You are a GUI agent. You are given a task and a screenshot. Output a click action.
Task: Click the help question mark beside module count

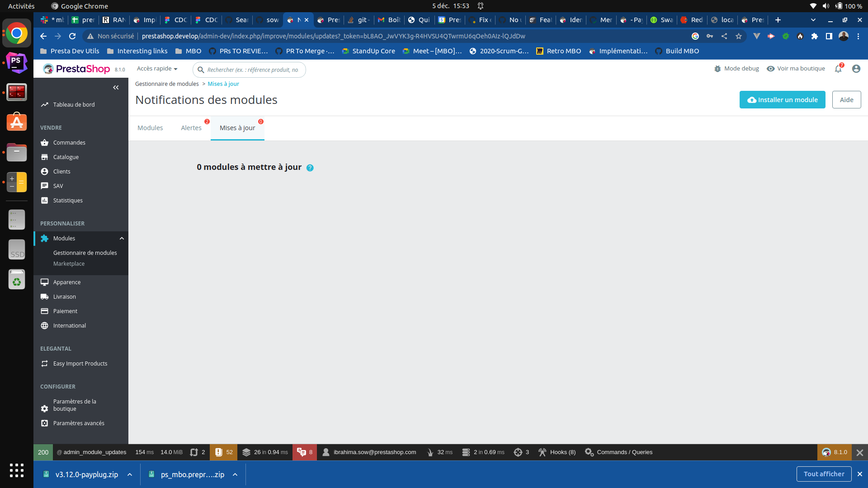[310, 168]
